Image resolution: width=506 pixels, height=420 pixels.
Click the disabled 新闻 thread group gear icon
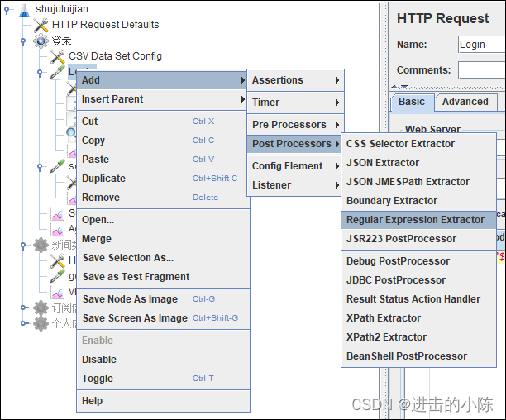(41, 246)
